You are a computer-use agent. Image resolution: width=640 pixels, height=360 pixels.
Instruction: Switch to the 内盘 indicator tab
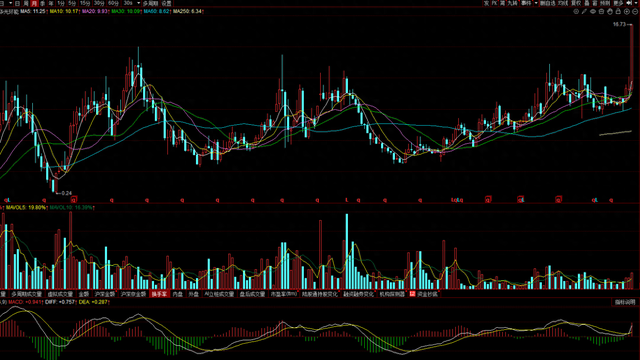(178, 294)
